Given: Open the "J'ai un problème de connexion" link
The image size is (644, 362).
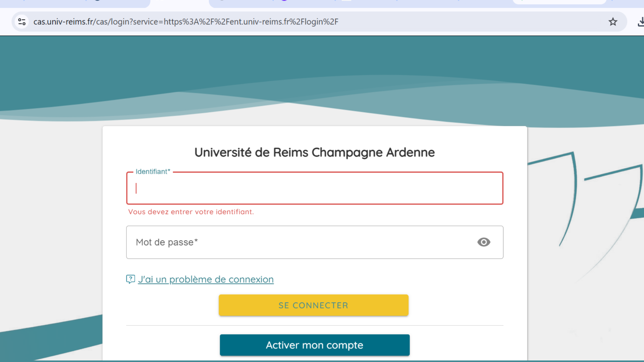Looking at the screenshot, I should coord(206,279).
